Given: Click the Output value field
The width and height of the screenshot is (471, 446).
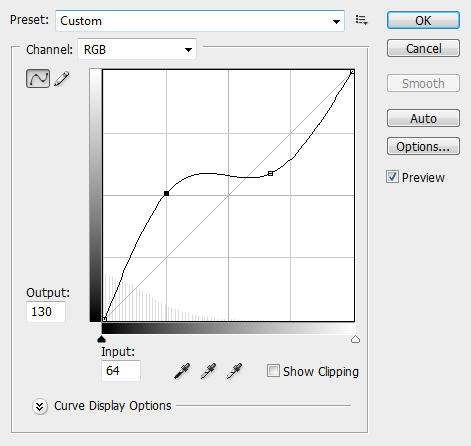Looking at the screenshot, I should click(x=46, y=312).
